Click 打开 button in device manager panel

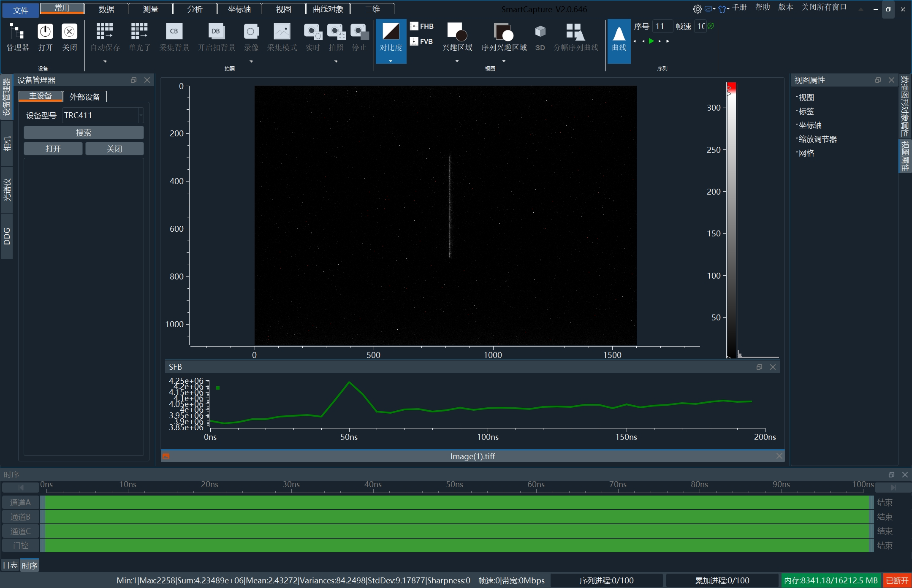53,149
